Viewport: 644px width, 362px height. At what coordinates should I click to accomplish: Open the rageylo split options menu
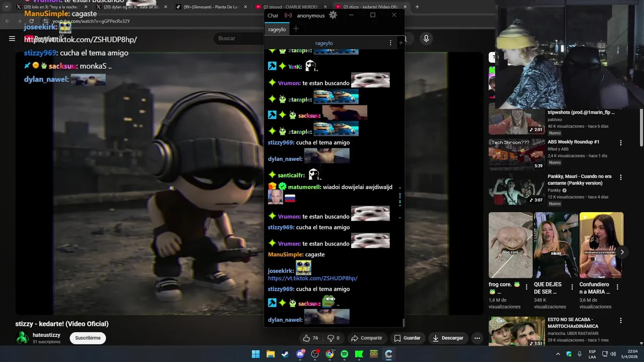pyautogui.click(x=390, y=43)
